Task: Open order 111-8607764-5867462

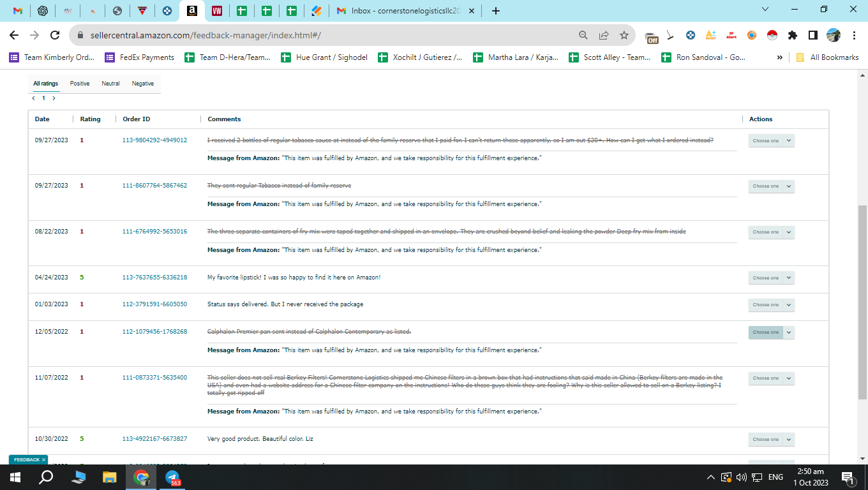Action: pyautogui.click(x=155, y=186)
